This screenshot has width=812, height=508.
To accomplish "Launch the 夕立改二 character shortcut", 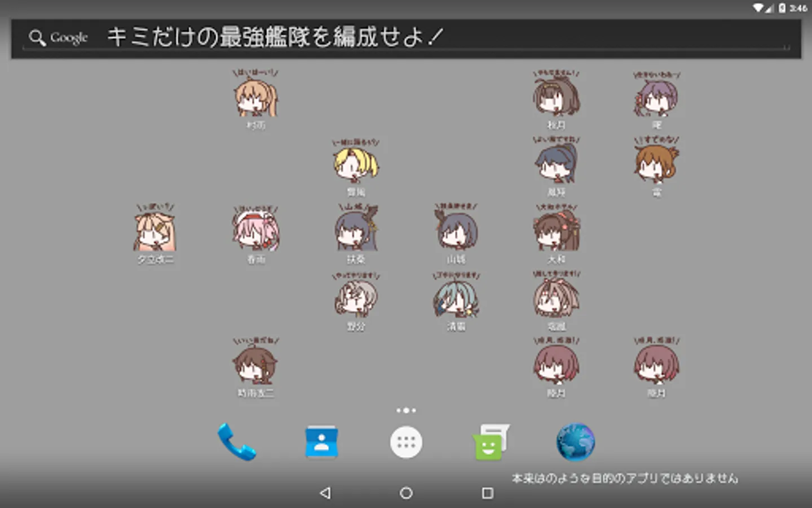I will click(156, 233).
